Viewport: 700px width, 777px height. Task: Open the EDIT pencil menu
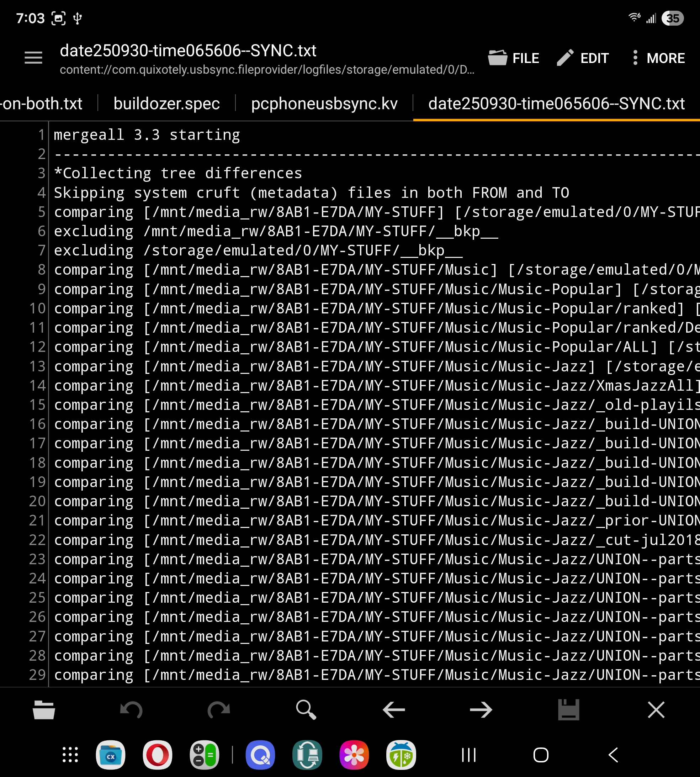point(583,58)
